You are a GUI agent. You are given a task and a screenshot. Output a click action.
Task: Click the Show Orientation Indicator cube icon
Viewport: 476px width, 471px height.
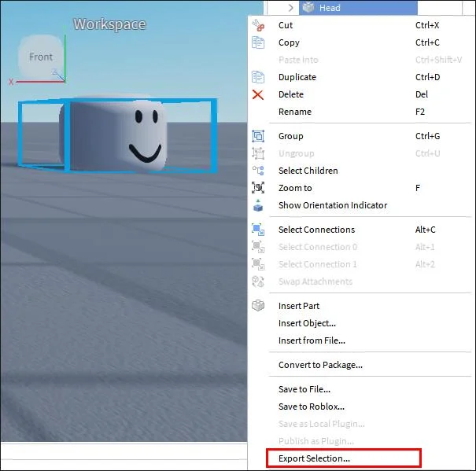click(x=258, y=205)
